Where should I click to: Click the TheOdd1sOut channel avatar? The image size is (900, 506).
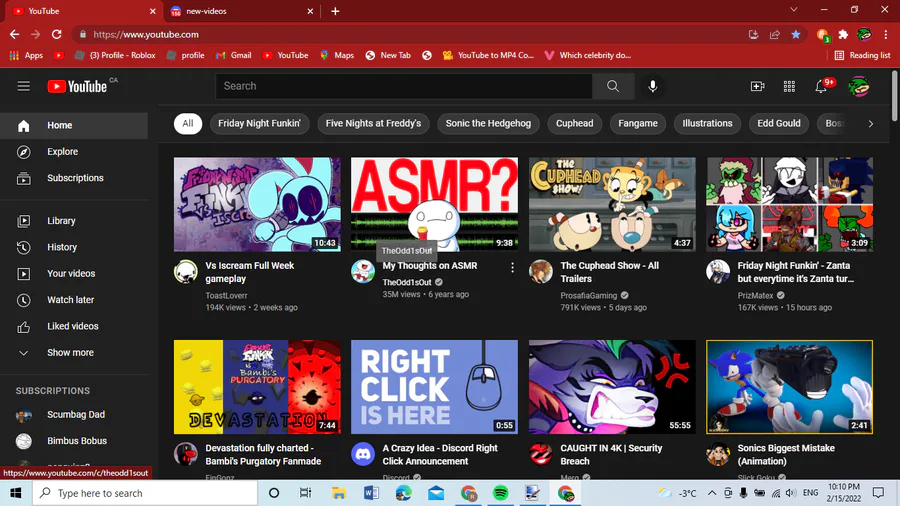363,271
